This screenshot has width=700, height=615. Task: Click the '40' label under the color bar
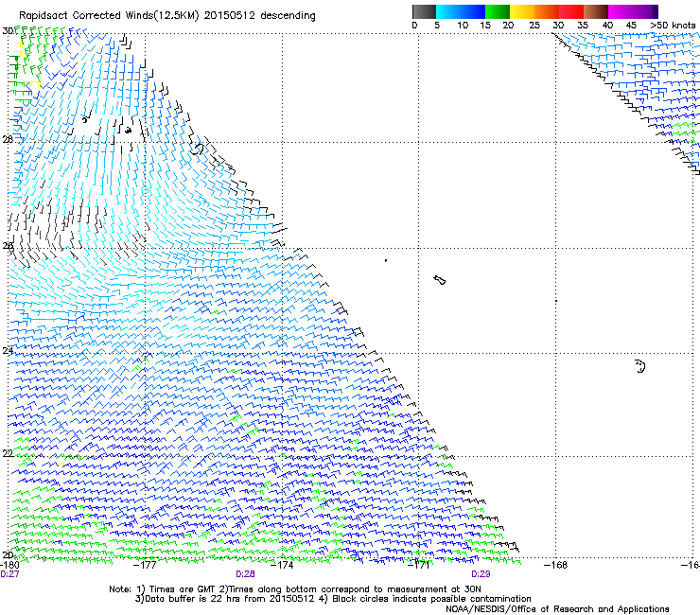pyautogui.click(x=607, y=26)
